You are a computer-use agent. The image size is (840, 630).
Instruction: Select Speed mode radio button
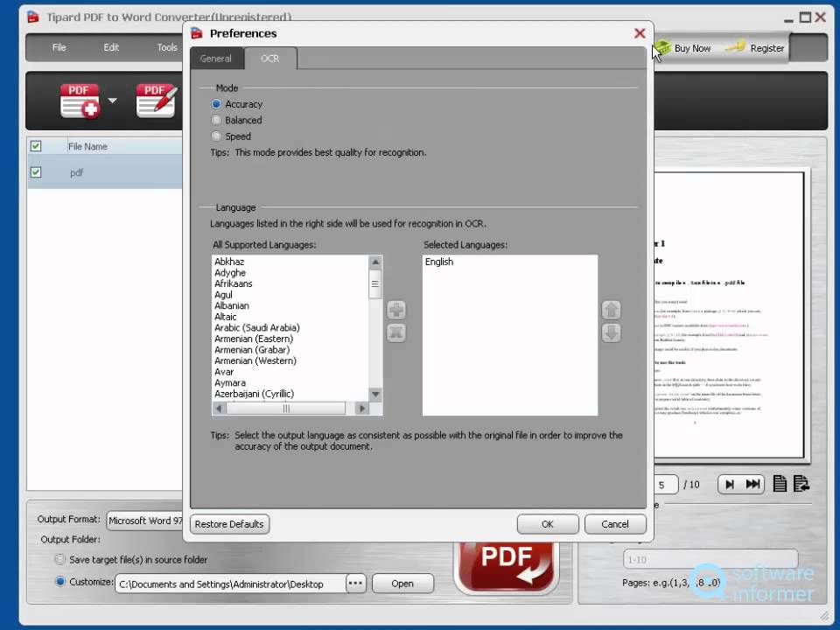pos(216,136)
